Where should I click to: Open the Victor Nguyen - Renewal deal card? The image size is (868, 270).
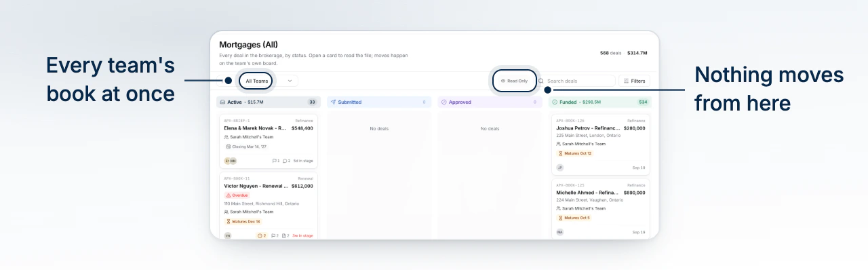click(x=269, y=206)
